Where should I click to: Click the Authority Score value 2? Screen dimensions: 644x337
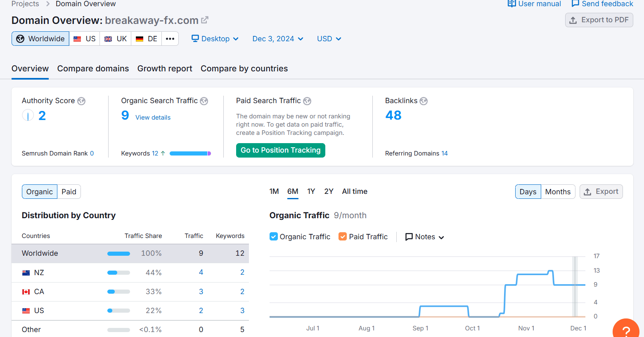tap(42, 116)
